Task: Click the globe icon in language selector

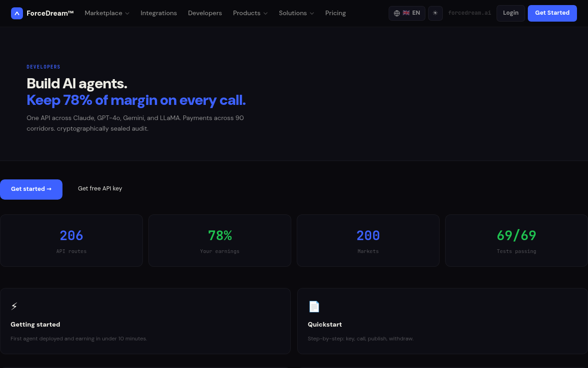Action: coord(397,13)
